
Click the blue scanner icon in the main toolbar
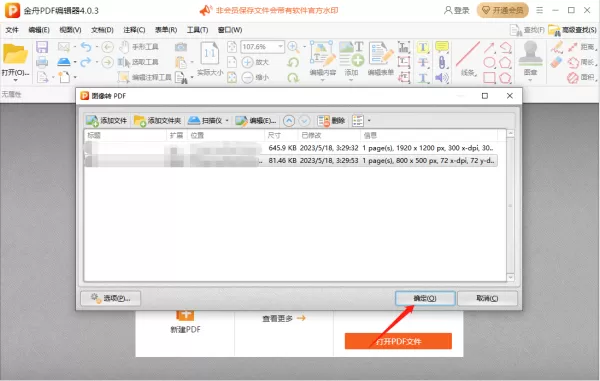pyautogui.click(x=64, y=62)
